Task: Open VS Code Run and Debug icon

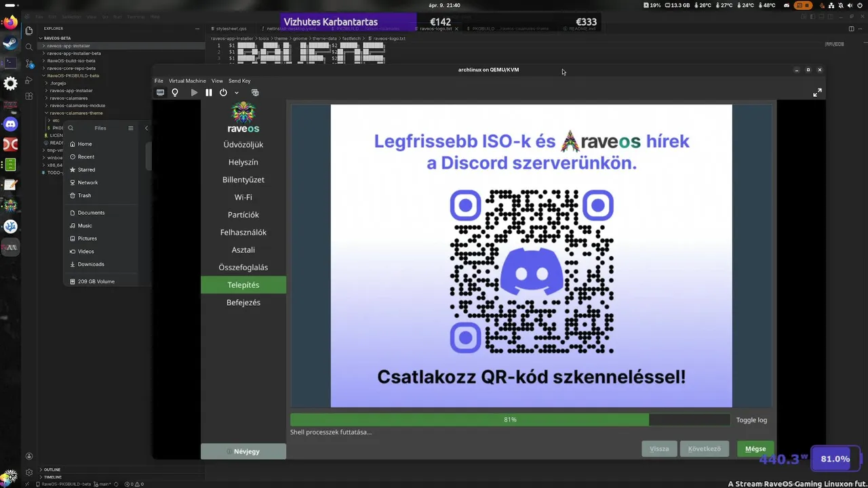Action: click(x=28, y=80)
